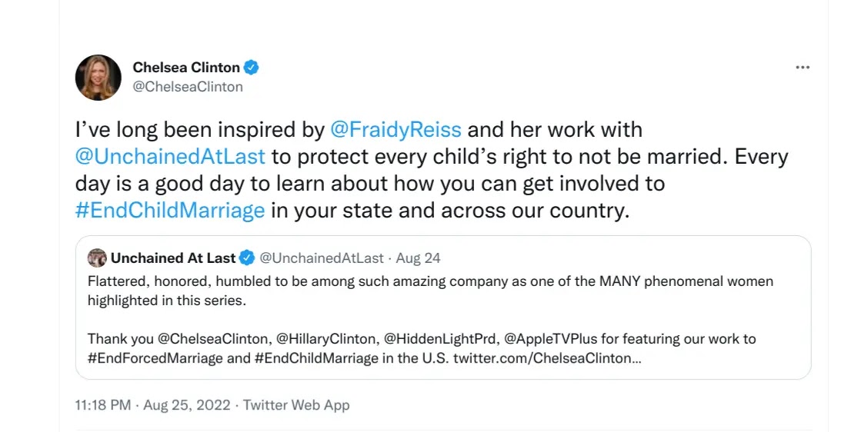Image resolution: width=868 pixels, height=432 pixels.
Task: Click the blue #EndChildMarriage hashtag in main tweet
Action: (x=170, y=211)
